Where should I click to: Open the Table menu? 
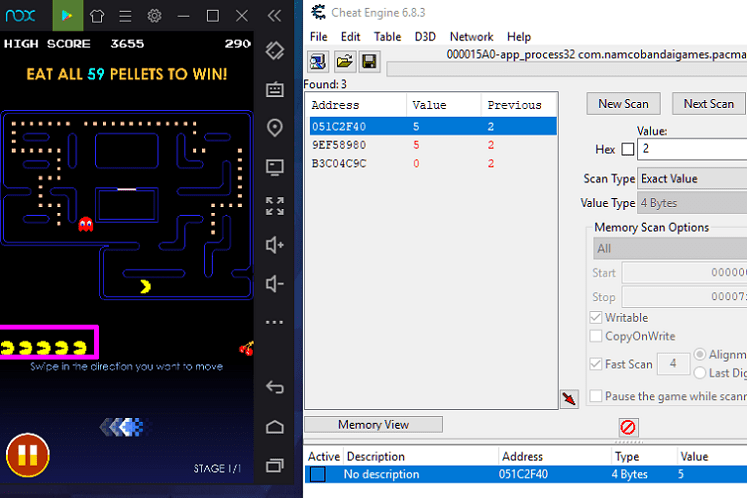387,37
